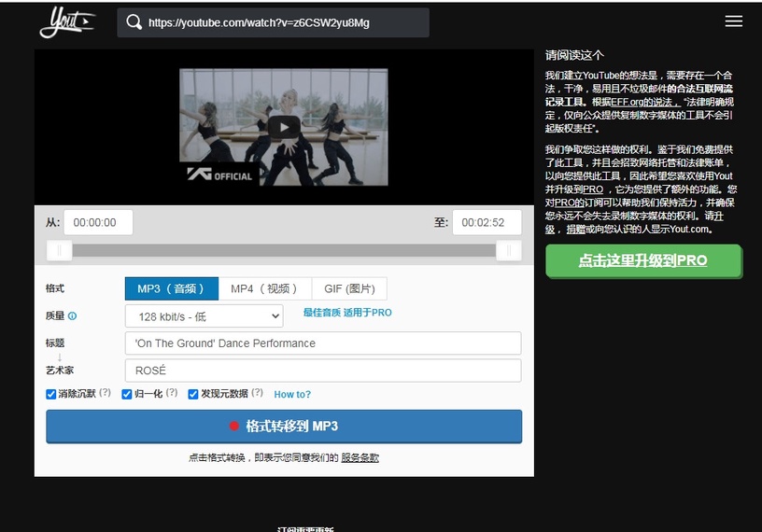Click the URL search field
762x532 pixels.
click(273, 22)
